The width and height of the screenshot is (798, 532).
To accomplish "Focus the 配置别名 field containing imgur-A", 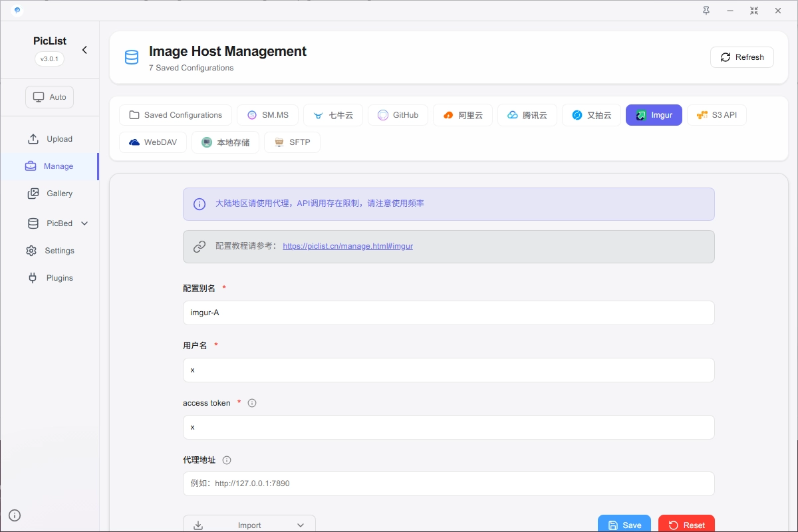I will pyautogui.click(x=449, y=313).
